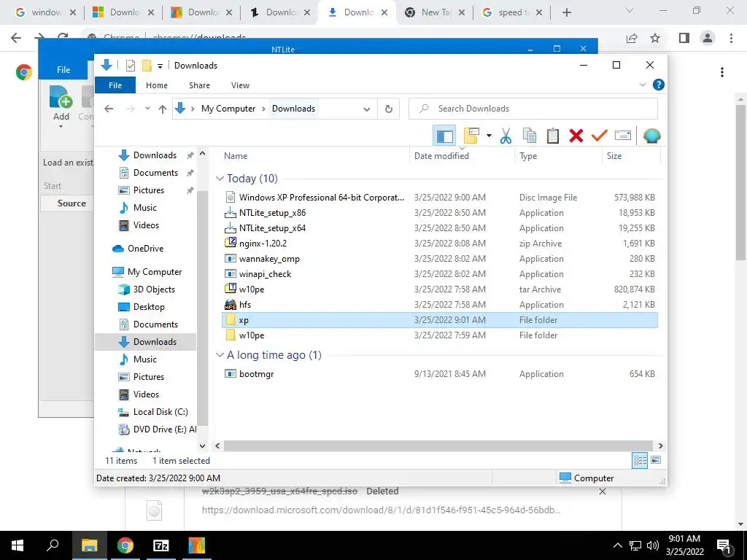
Task: Open Explorer help question mark icon
Action: (659, 85)
